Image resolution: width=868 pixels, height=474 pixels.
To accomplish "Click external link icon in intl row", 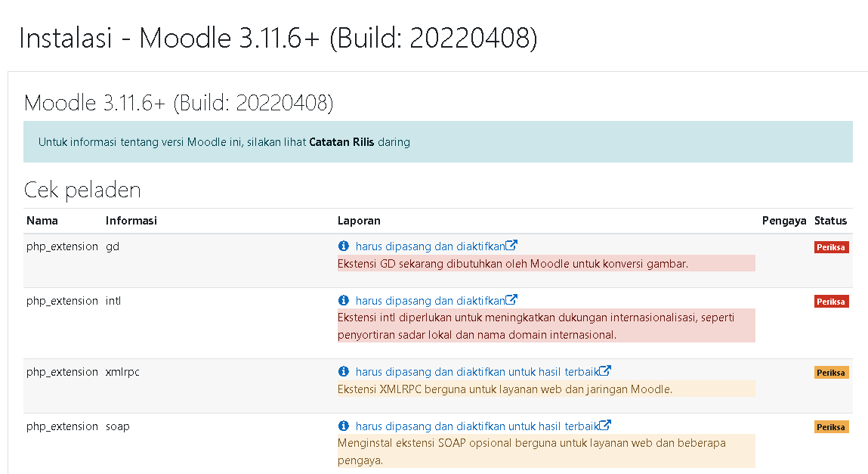I will [x=511, y=299].
